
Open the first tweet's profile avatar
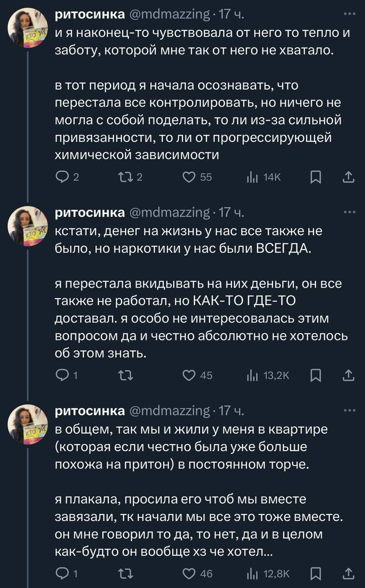[28, 27]
